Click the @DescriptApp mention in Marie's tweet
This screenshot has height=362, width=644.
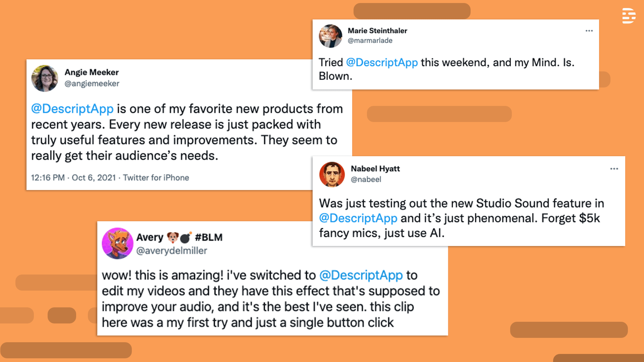[382, 62]
